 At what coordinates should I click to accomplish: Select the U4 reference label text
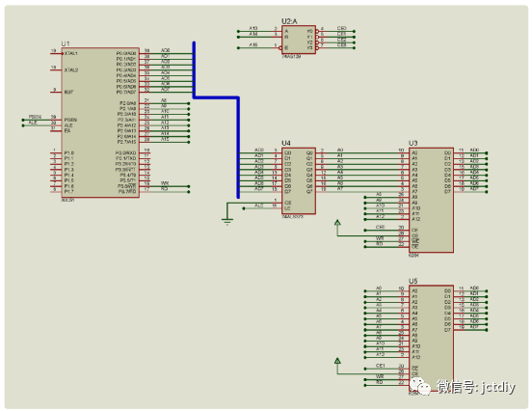coord(286,143)
